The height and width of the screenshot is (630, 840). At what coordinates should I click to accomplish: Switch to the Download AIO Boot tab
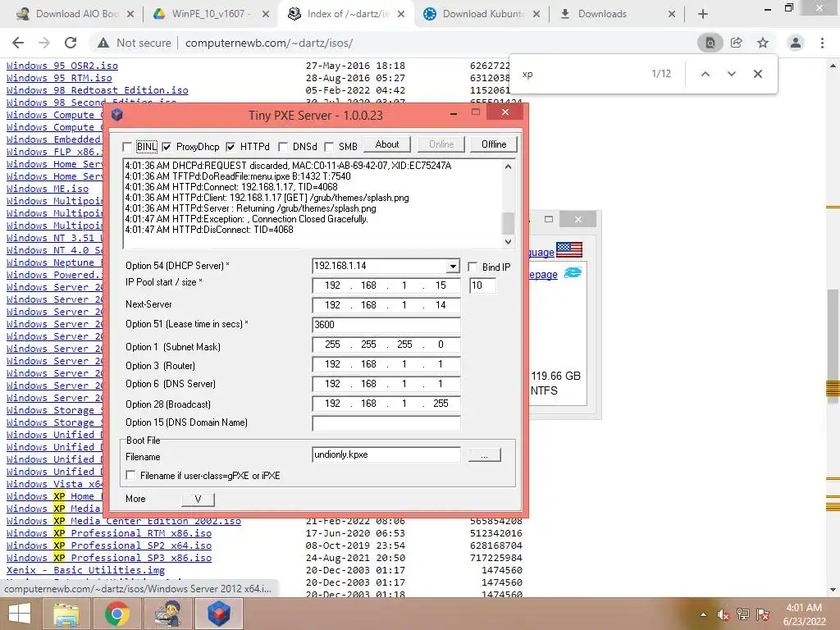tap(75, 15)
